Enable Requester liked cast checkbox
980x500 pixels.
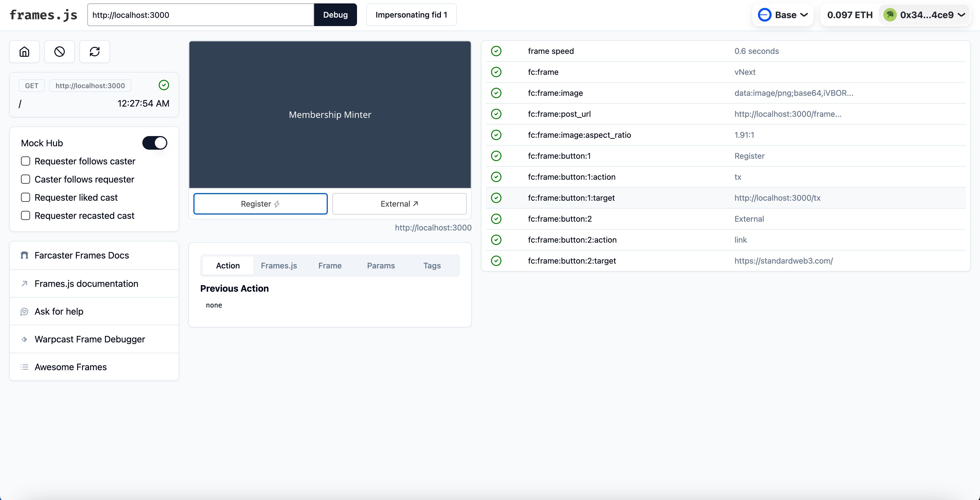tap(26, 197)
